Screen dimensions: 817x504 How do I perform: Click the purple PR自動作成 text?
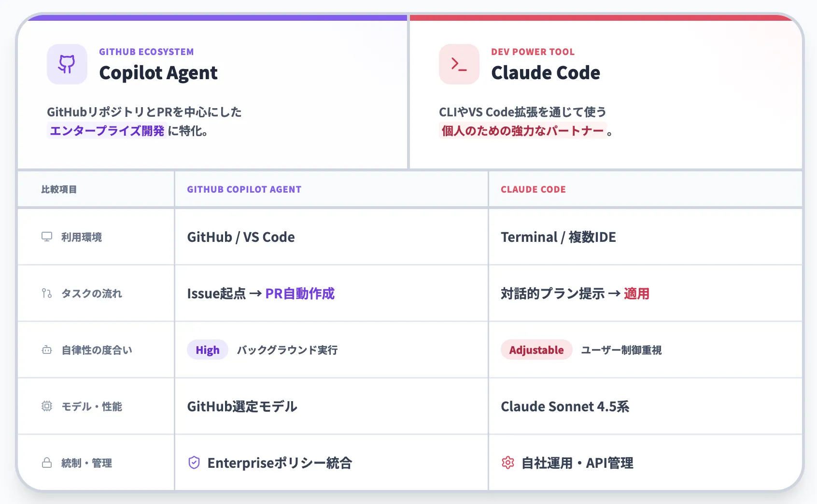300,294
